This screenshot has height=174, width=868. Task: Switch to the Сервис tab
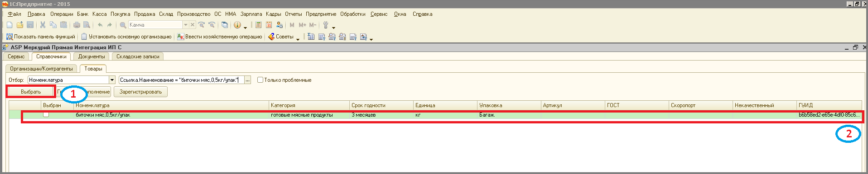[x=16, y=56]
